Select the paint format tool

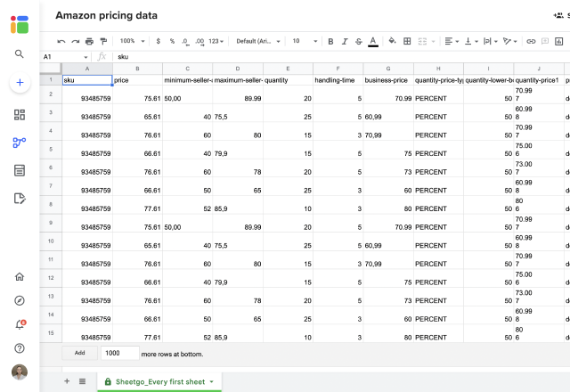(x=103, y=42)
